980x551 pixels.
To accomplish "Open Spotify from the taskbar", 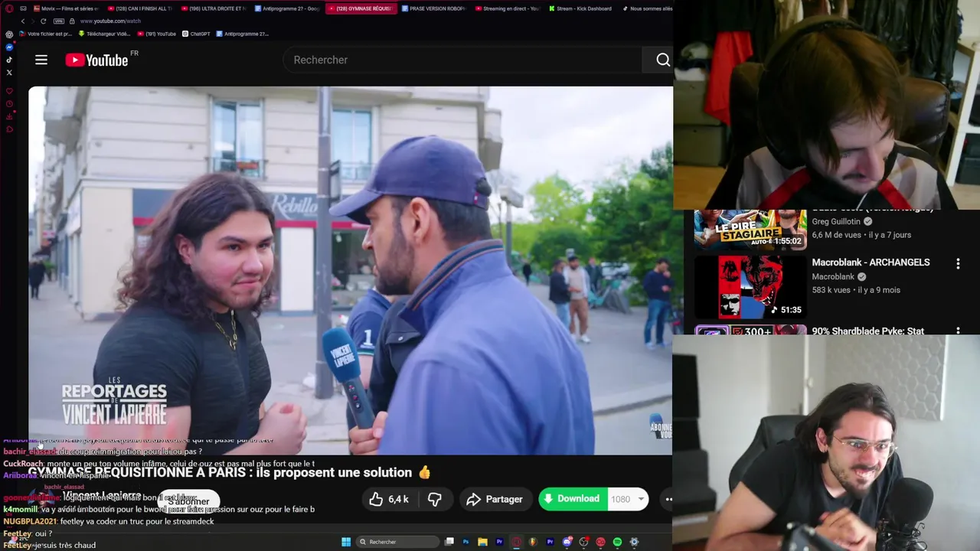I will [x=617, y=542].
